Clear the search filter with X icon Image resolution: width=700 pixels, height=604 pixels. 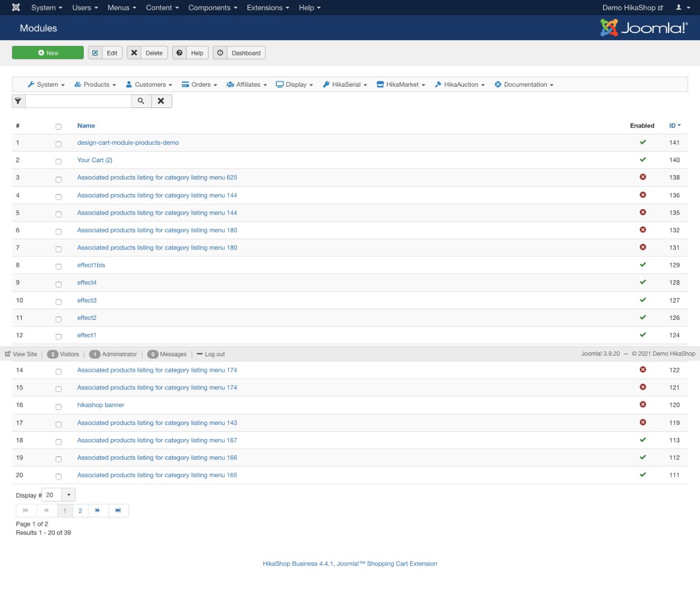[161, 101]
